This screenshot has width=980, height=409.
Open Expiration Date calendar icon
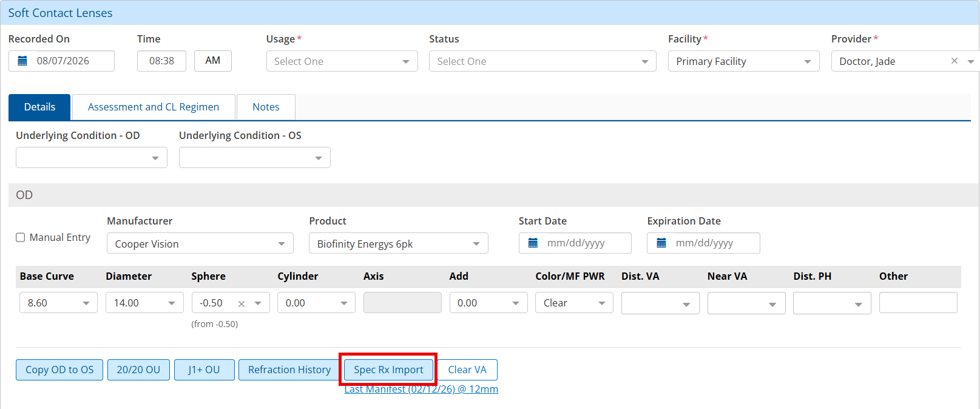(x=661, y=243)
